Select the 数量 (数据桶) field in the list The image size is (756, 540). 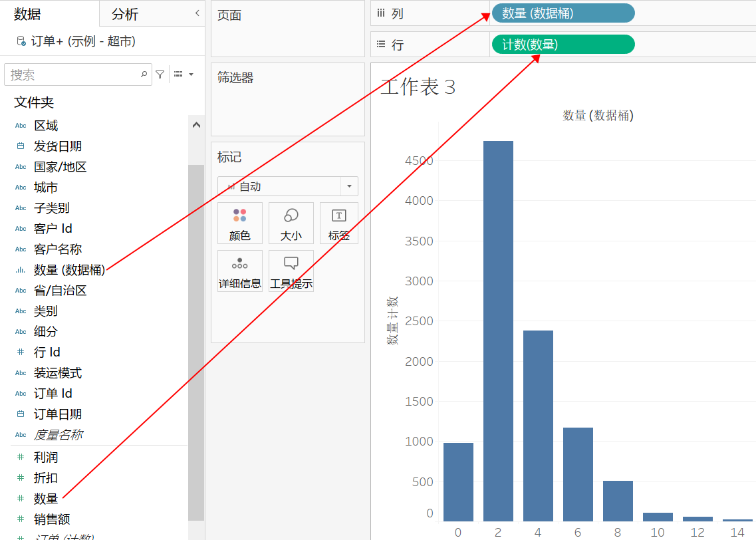[69, 270]
